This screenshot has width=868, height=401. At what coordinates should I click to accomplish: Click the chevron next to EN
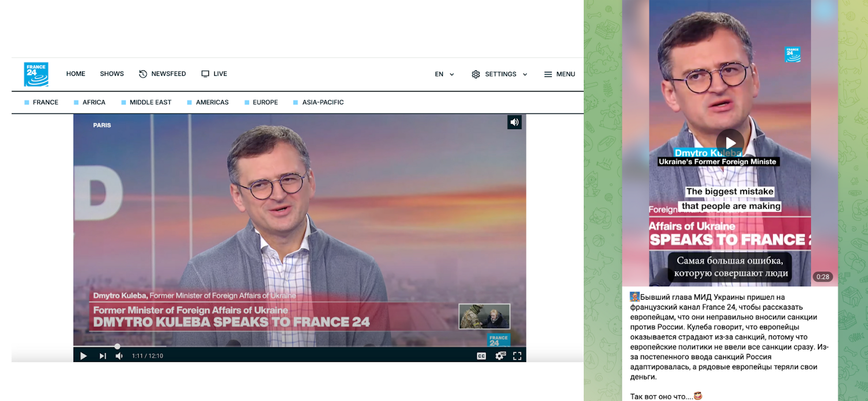coord(452,74)
